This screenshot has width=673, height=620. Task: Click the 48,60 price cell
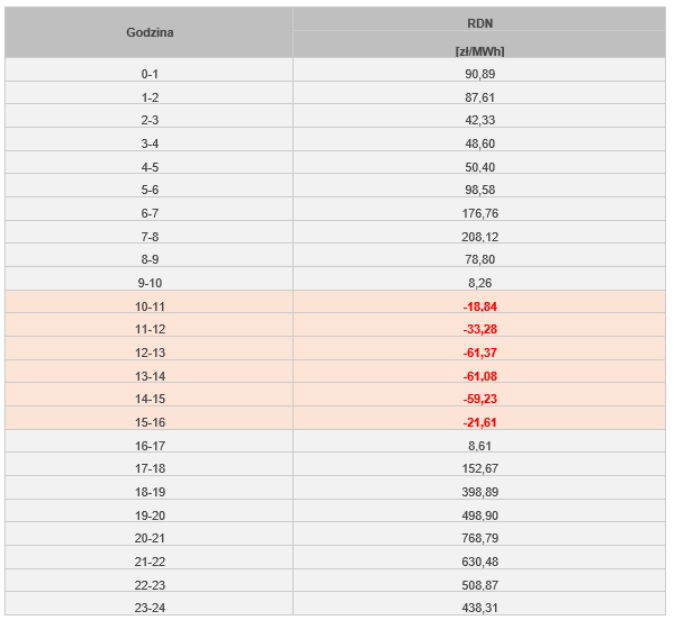[480, 143]
